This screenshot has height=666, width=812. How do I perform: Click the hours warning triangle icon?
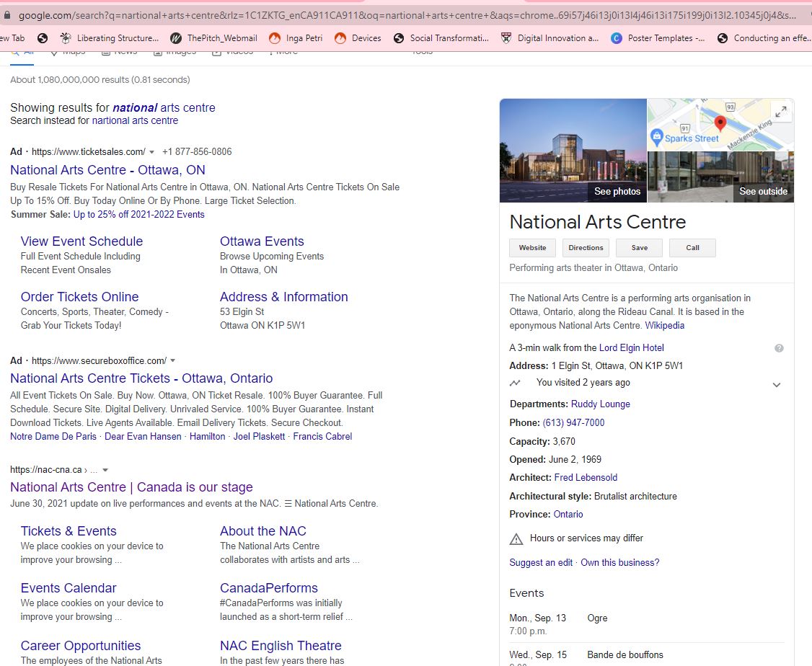(x=516, y=538)
